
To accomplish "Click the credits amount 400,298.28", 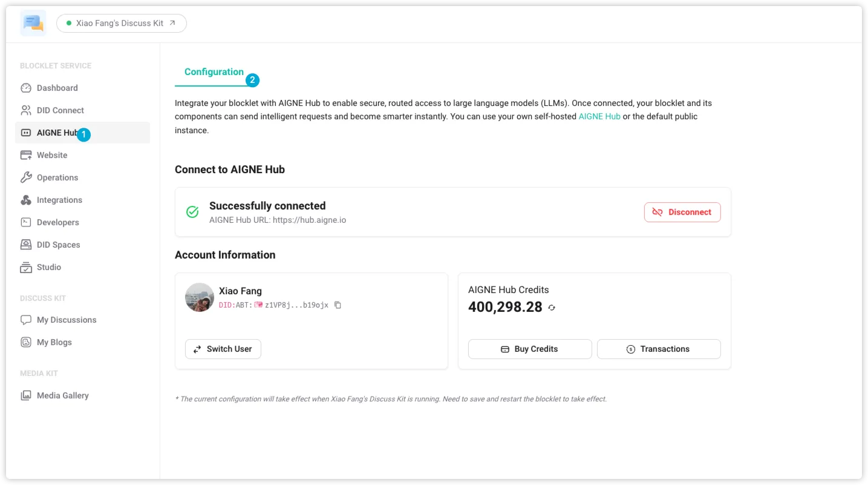I will point(505,307).
